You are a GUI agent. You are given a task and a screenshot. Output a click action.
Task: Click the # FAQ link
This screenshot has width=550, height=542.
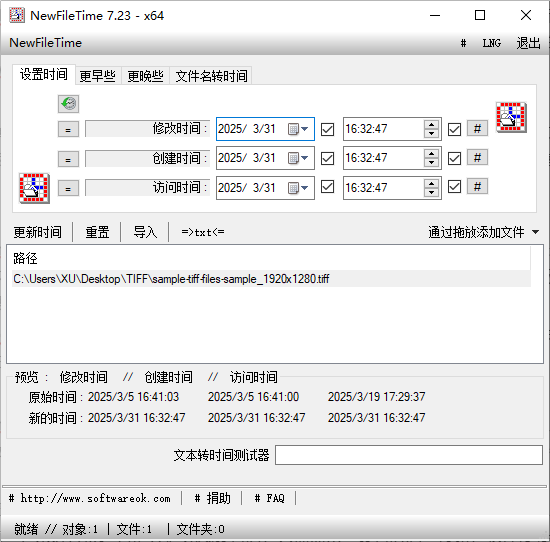click(x=269, y=498)
